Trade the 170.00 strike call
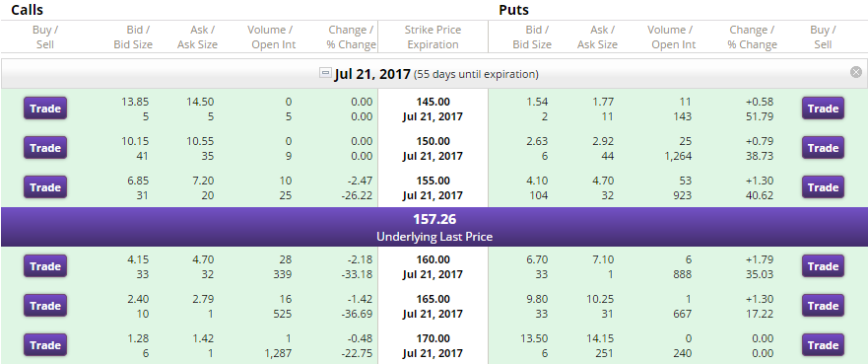This screenshot has width=868, height=364. coord(45,345)
